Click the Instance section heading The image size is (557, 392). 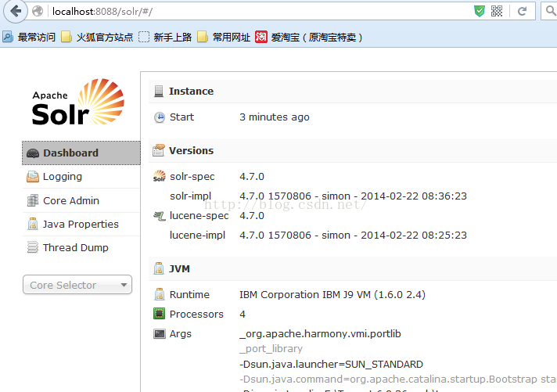pos(191,92)
